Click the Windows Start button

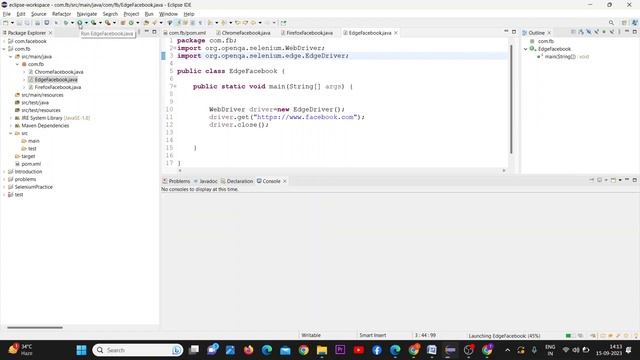click(x=82, y=350)
